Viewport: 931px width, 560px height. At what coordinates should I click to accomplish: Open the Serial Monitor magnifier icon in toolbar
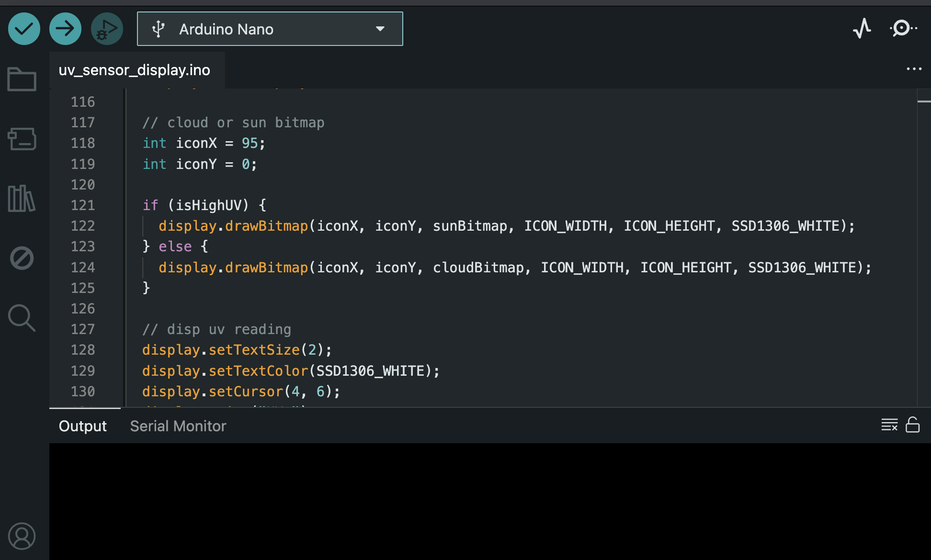(x=903, y=28)
